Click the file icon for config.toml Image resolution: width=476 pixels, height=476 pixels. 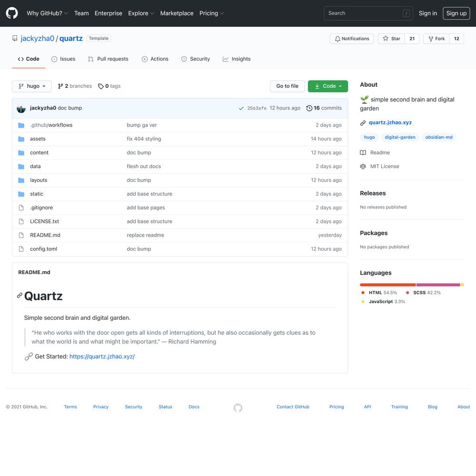[21, 249]
